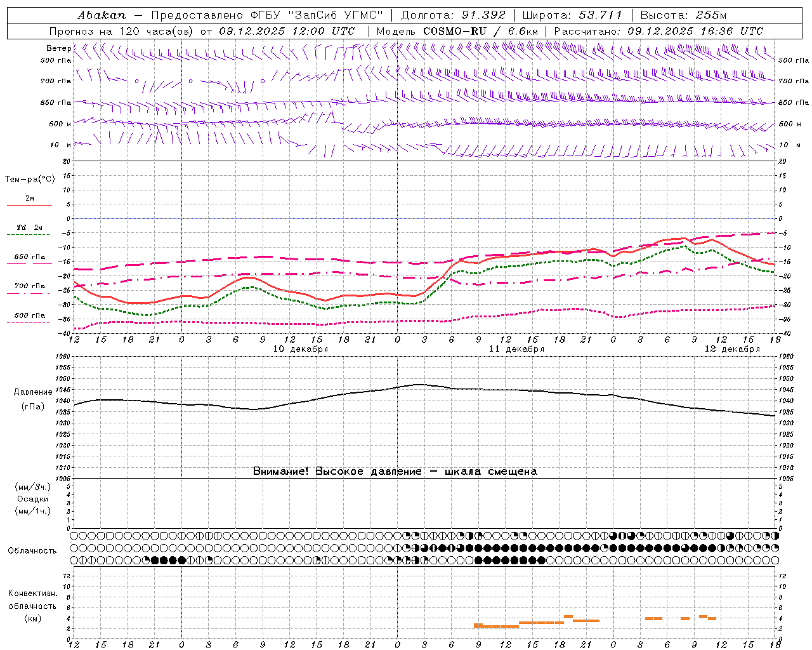The image size is (812, 650).
Task: Click the Давление pressure chart label
Action: 33,392
